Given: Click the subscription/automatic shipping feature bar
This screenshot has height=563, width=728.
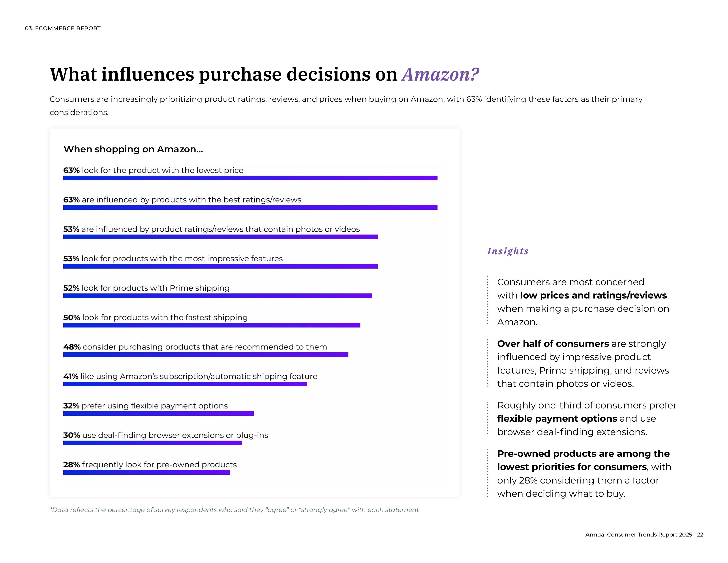Looking at the screenshot, I should click(185, 384).
